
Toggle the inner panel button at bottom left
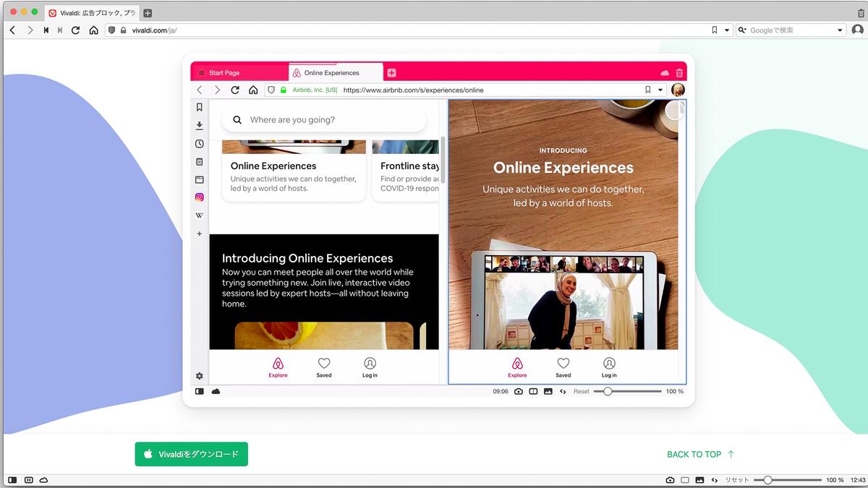coord(200,391)
